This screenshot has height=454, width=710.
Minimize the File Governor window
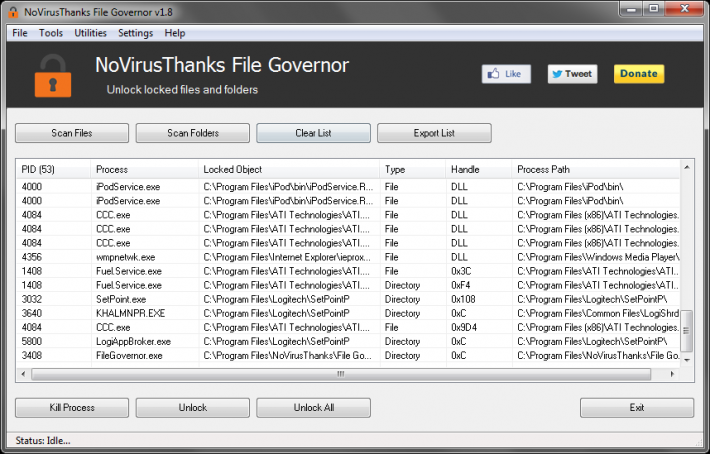click(x=632, y=9)
